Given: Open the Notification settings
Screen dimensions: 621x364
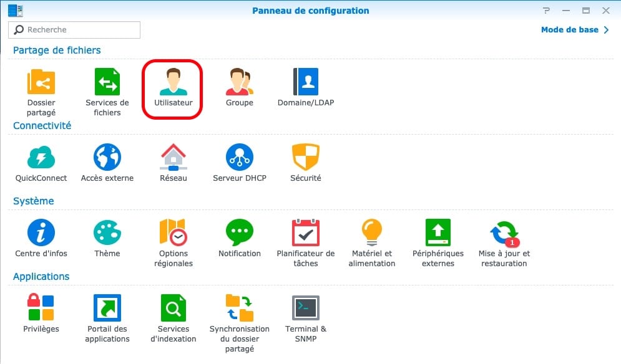Looking at the screenshot, I should click(239, 233).
